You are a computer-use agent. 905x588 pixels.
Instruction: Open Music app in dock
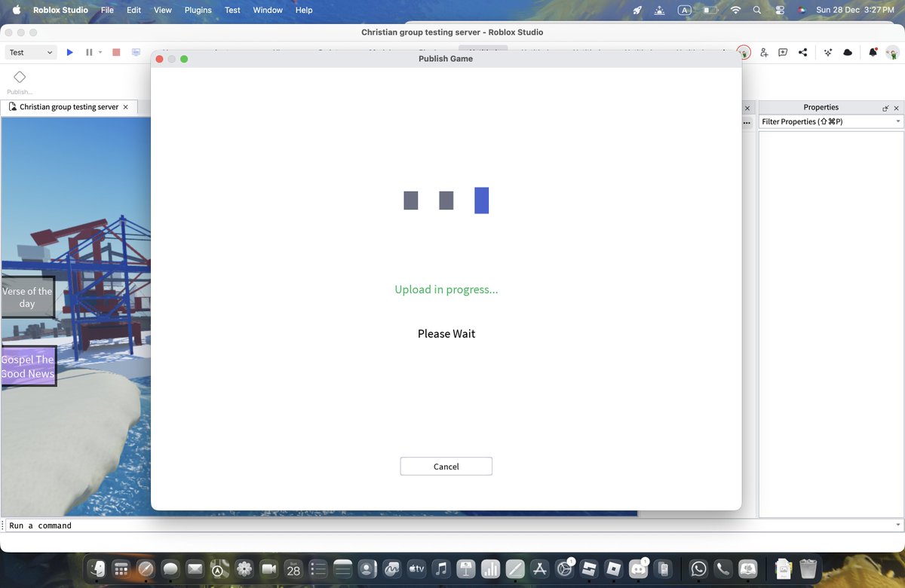441,569
